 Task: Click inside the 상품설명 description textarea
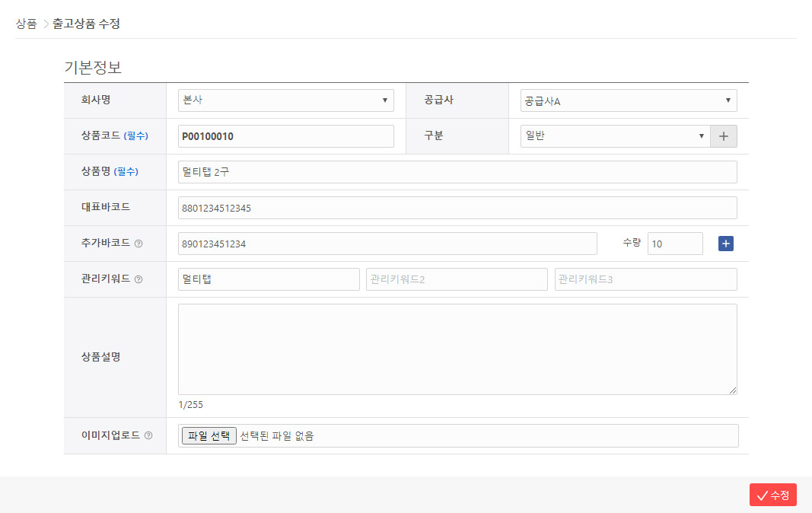coord(457,349)
